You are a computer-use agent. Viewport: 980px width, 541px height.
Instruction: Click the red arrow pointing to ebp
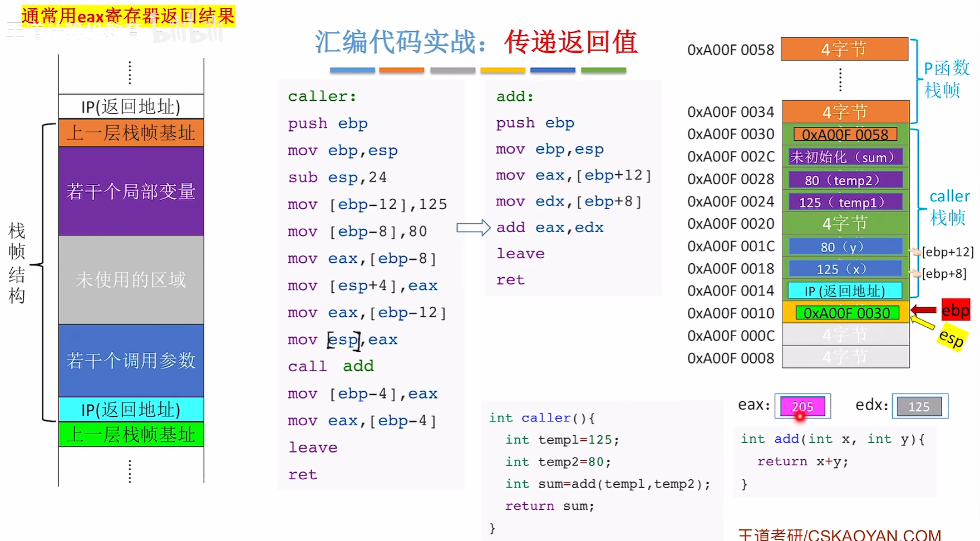[x=924, y=310]
